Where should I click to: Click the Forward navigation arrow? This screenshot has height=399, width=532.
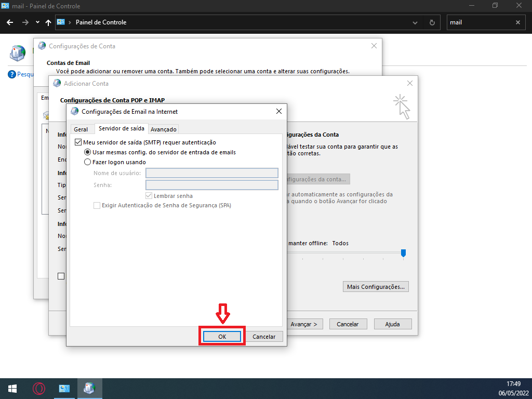click(25, 22)
